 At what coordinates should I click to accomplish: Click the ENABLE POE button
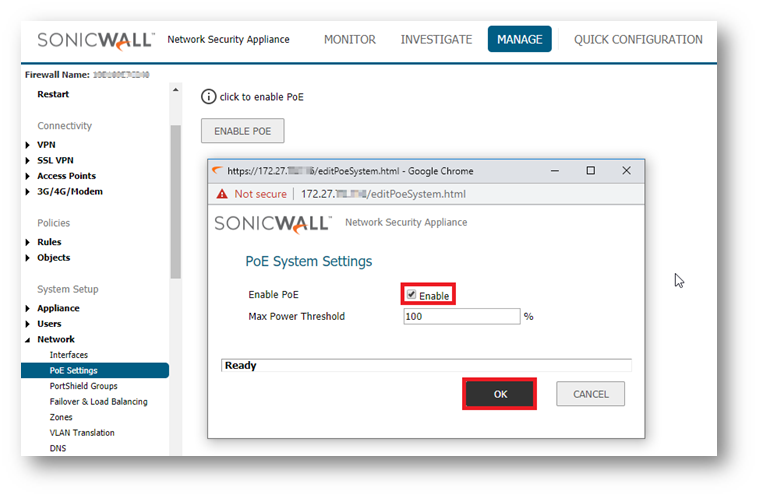click(242, 131)
